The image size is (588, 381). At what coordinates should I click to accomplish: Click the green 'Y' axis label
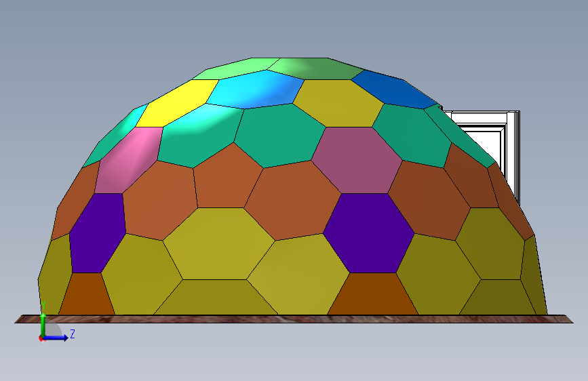tap(43, 305)
